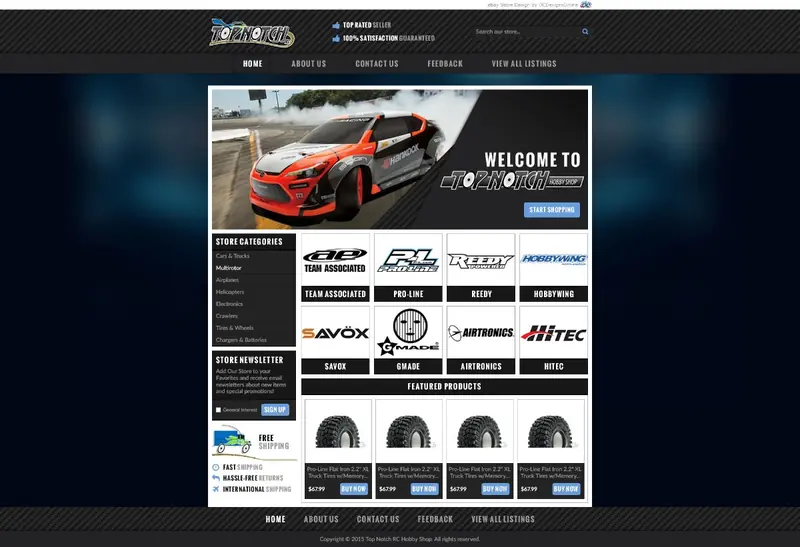800x547 pixels.
Task: Click the Hobbywing label bar
Action: pos(554,294)
